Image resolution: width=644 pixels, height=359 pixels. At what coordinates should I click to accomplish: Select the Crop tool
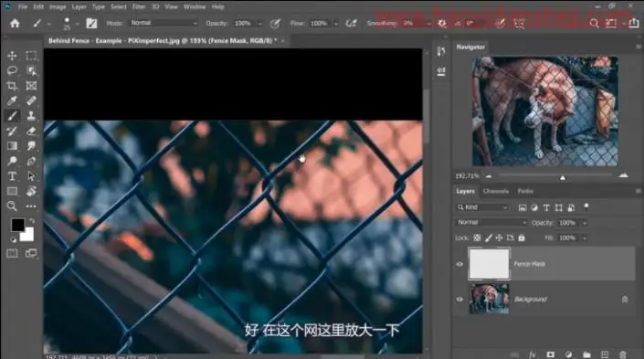[12, 86]
